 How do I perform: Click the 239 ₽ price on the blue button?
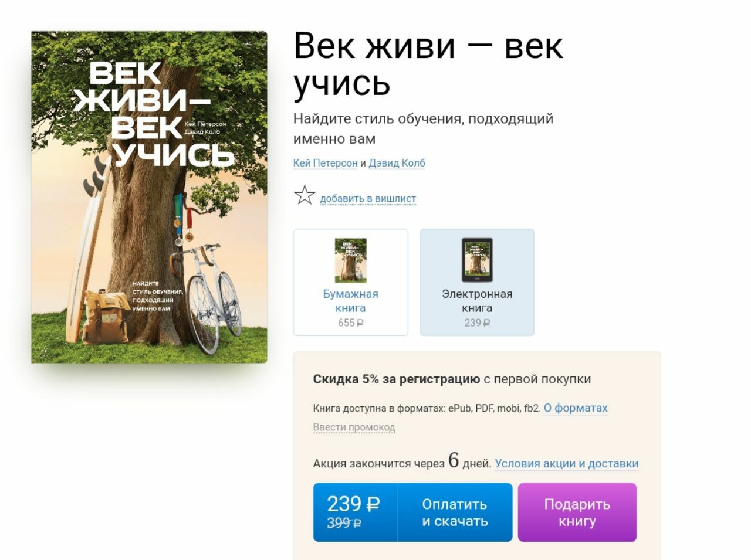coord(353,504)
